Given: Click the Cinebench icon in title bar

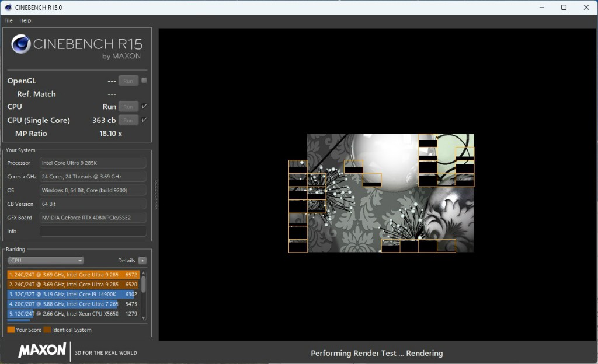Looking at the screenshot, I should (x=7, y=8).
